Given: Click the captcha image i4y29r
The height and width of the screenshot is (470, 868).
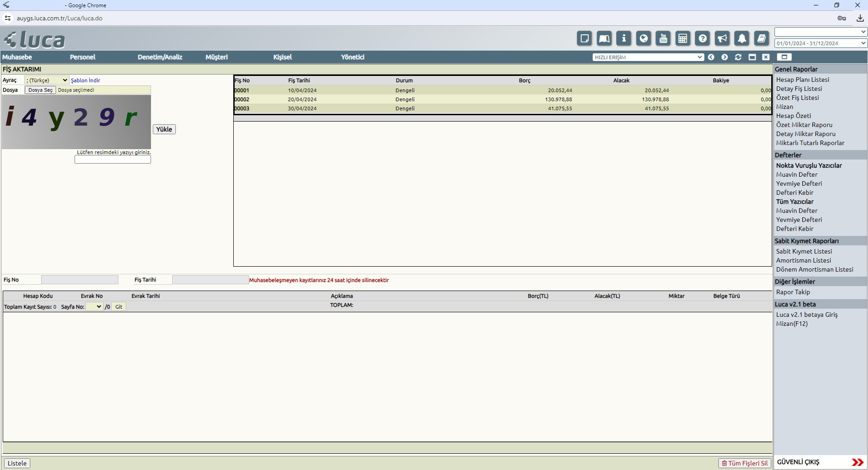Looking at the screenshot, I should pyautogui.click(x=76, y=122).
